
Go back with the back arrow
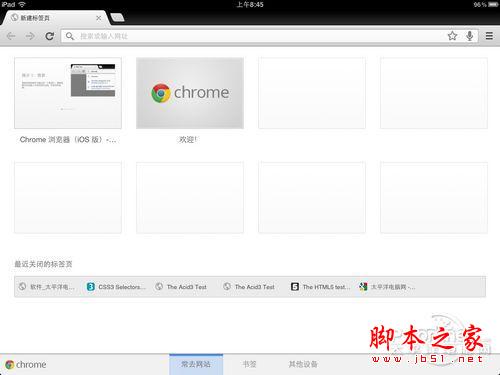pyautogui.click(x=11, y=36)
